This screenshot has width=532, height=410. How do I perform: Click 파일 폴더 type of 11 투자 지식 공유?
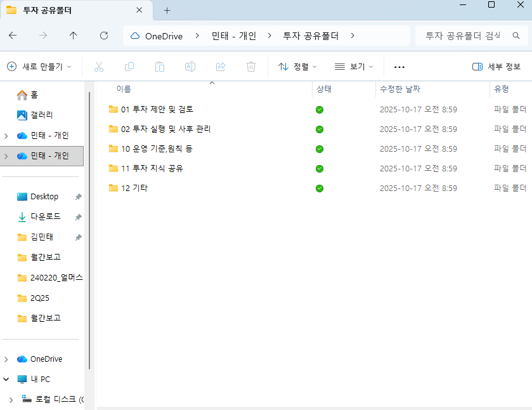(510, 168)
